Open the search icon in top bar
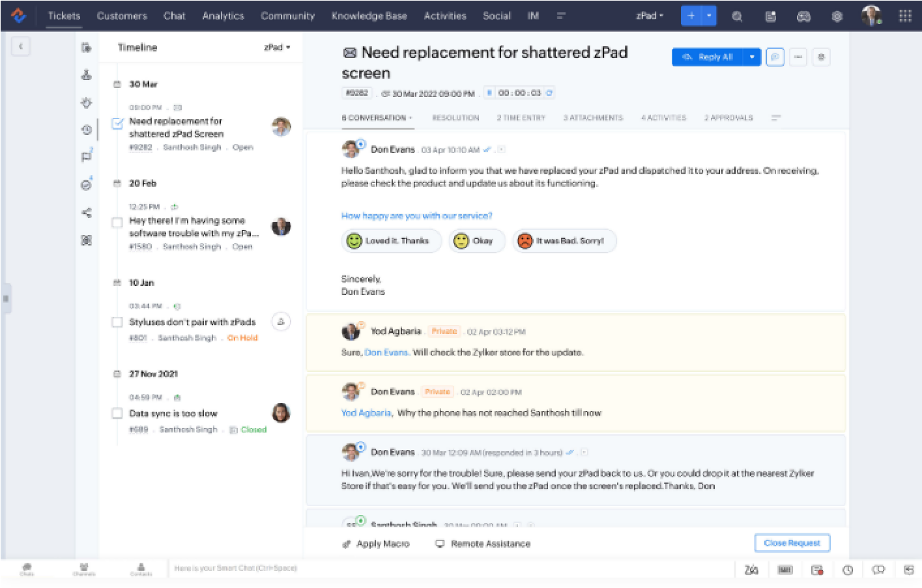Viewport: 922px width, 588px height. pos(737,16)
